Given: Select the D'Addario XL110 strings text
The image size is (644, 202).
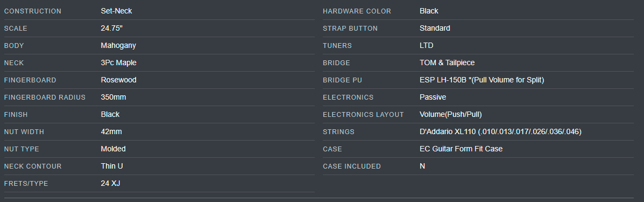Looking at the screenshot, I should 448,132.
